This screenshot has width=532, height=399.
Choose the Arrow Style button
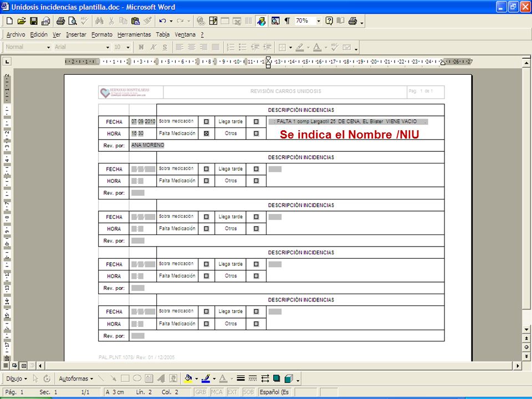[x=265, y=378]
